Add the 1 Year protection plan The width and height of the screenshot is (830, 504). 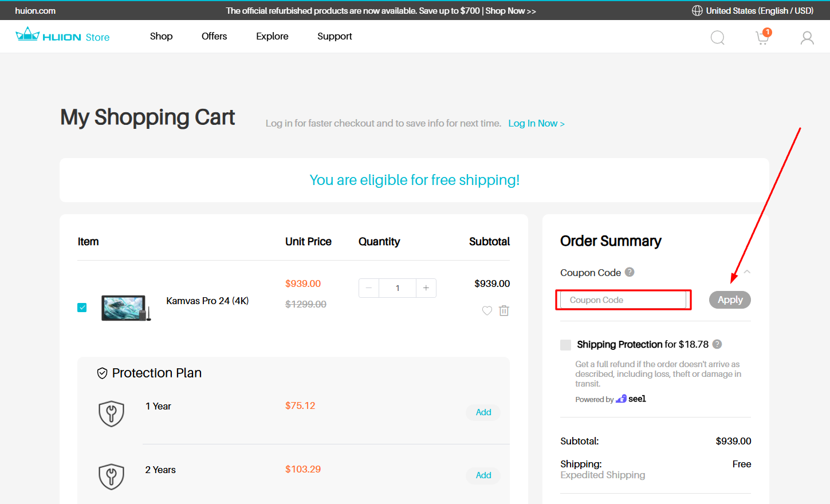click(x=483, y=412)
